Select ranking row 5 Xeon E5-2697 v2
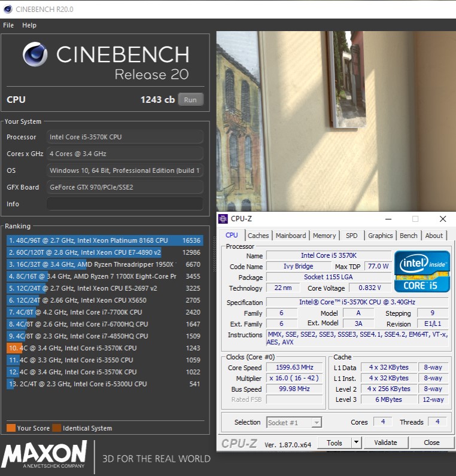456x476 pixels. click(x=105, y=288)
